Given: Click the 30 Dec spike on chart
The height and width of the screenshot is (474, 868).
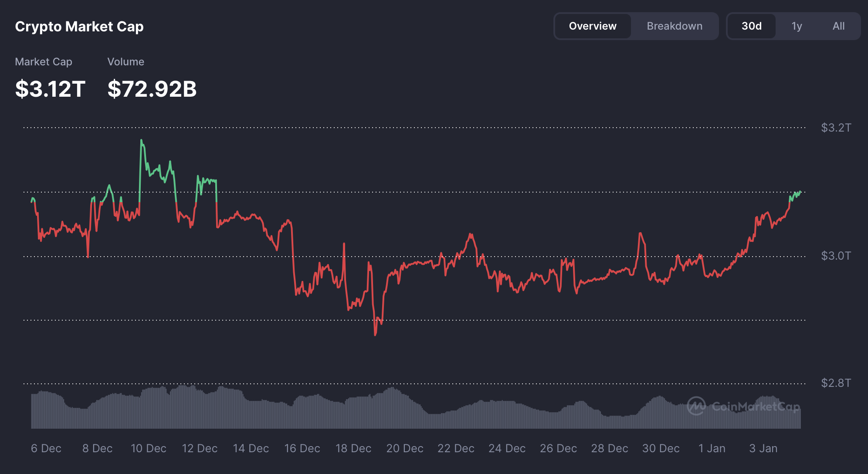Looking at the screenshot, I should pyautogui.click(x=640, y=234).
